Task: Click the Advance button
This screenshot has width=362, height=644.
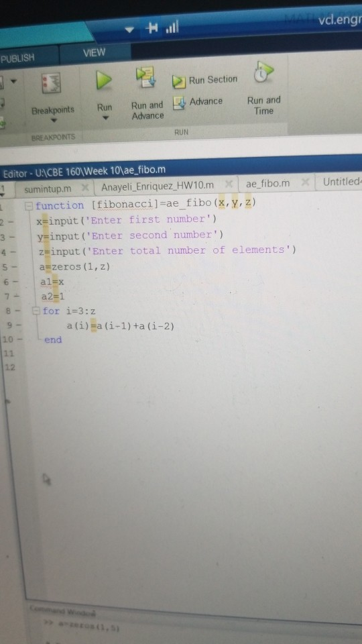Action: (198, 102)
